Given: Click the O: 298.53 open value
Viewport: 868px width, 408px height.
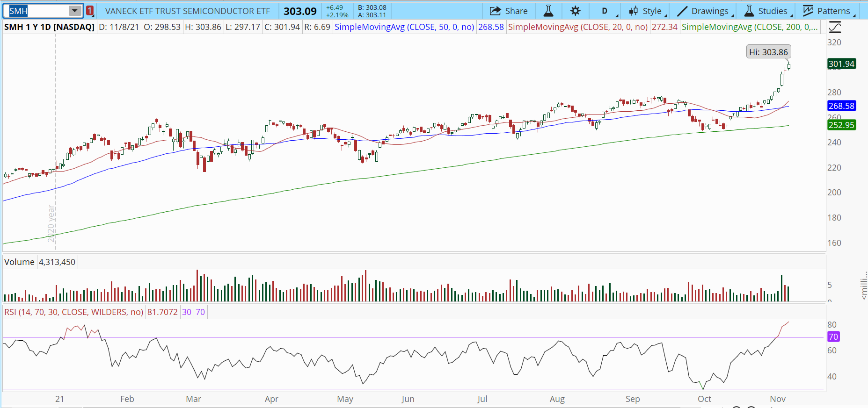Looking at the screenshot, I should point(162,27).
